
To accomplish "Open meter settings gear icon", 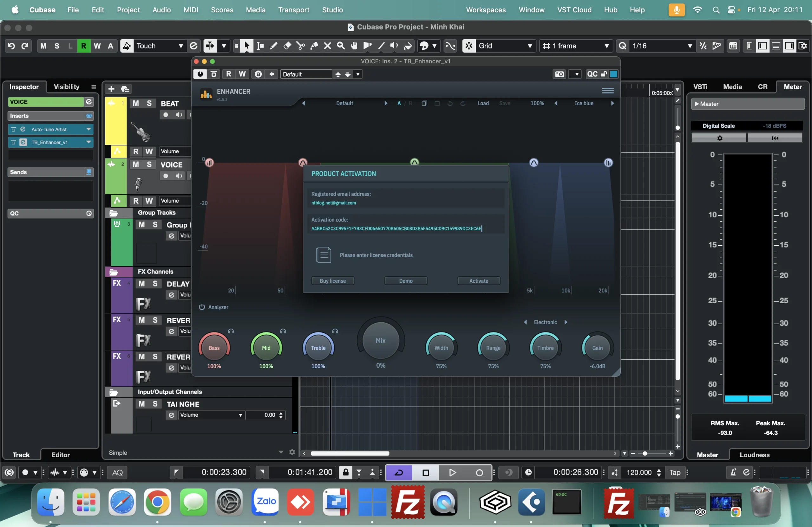I will [720, 138].
